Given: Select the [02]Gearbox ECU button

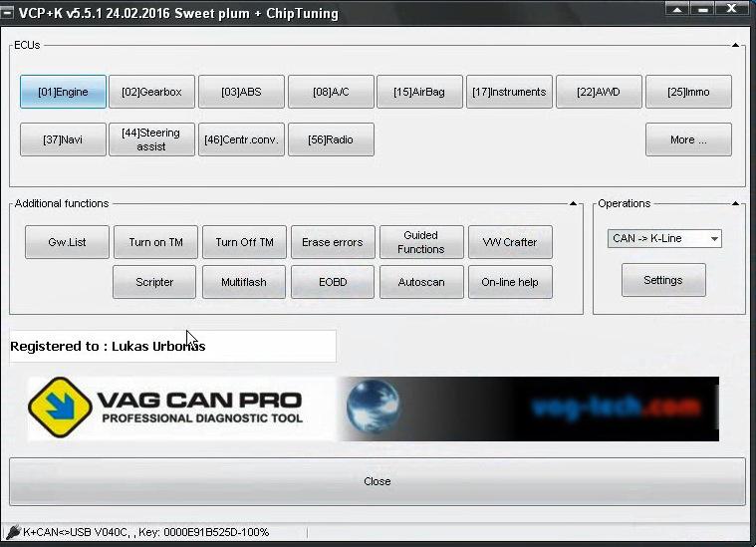Looking at the screenshot, I should (151, 92).
